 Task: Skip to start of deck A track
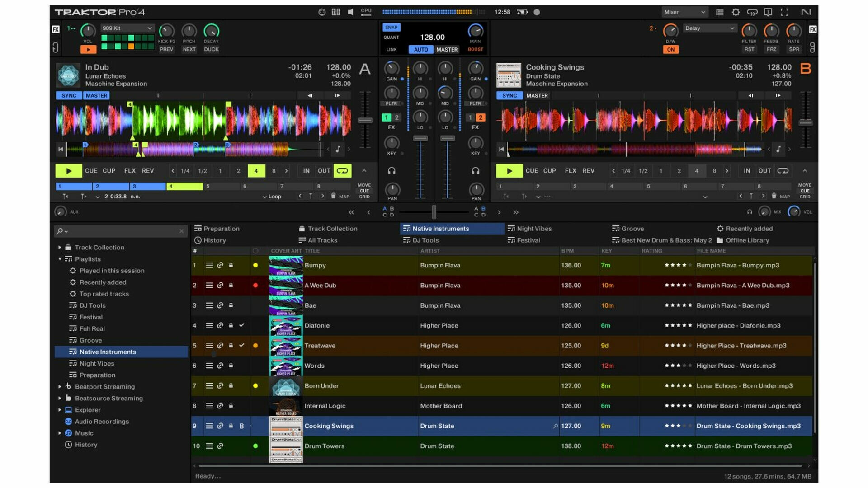point(61,149)
